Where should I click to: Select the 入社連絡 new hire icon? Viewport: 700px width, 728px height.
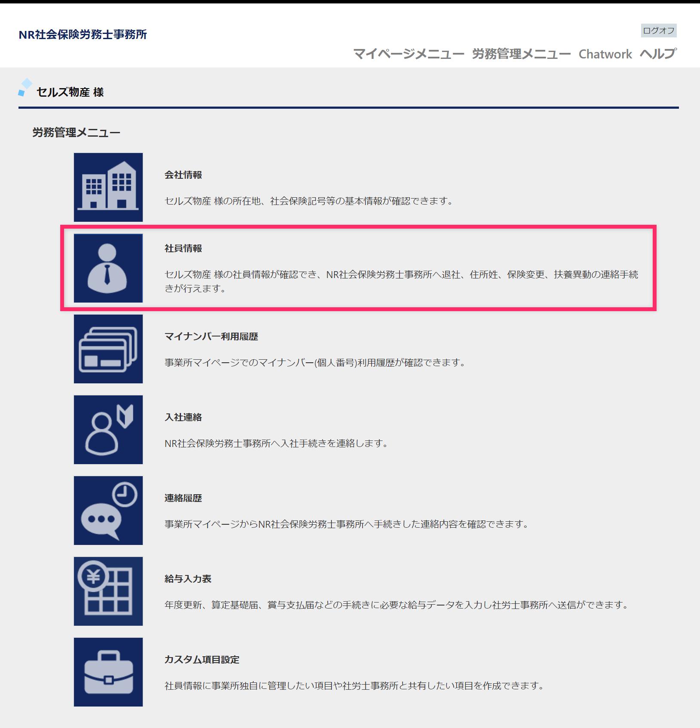108,430
